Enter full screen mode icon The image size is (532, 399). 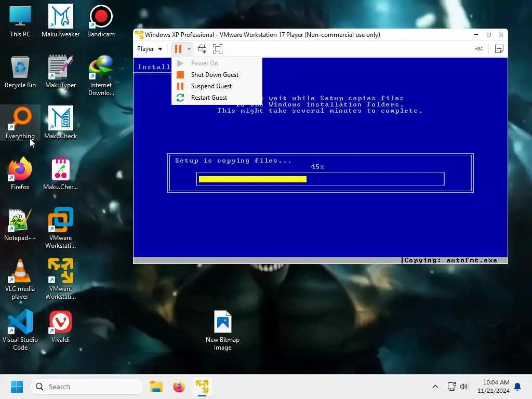[x=218, y=49]
